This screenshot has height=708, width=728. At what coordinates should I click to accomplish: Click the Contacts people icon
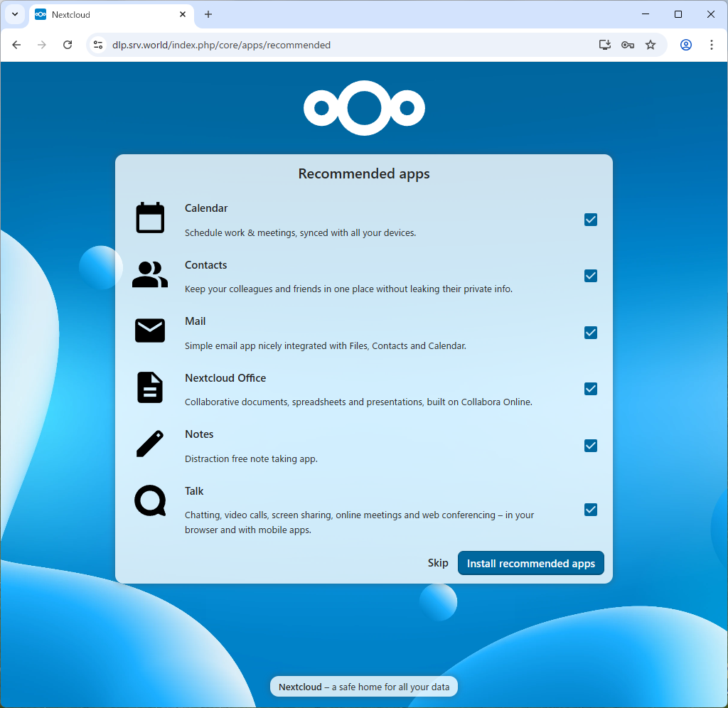pos(150,274)
